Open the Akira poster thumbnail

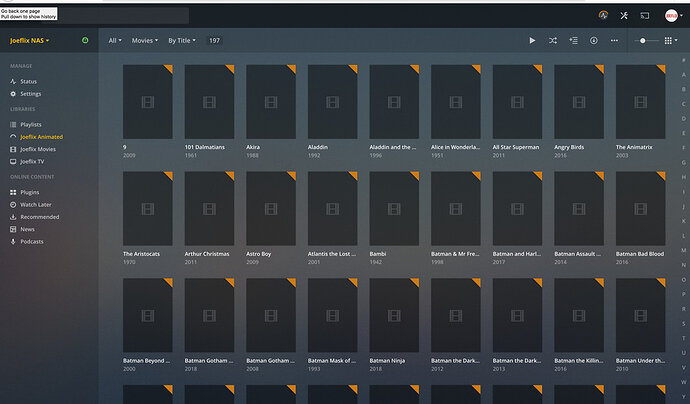pyautogui.click(x=271, y=102)
